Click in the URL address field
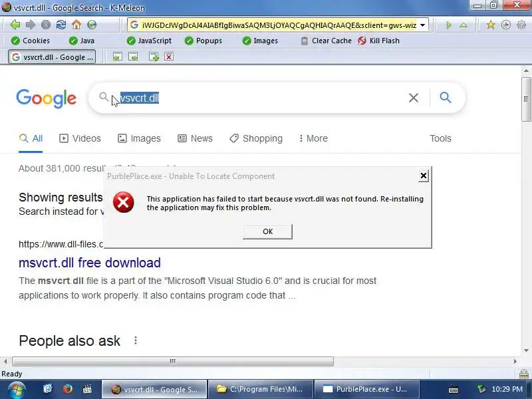The height and width of the screenshot is (399, 532). pyautogui.click(x=279, y=25)
